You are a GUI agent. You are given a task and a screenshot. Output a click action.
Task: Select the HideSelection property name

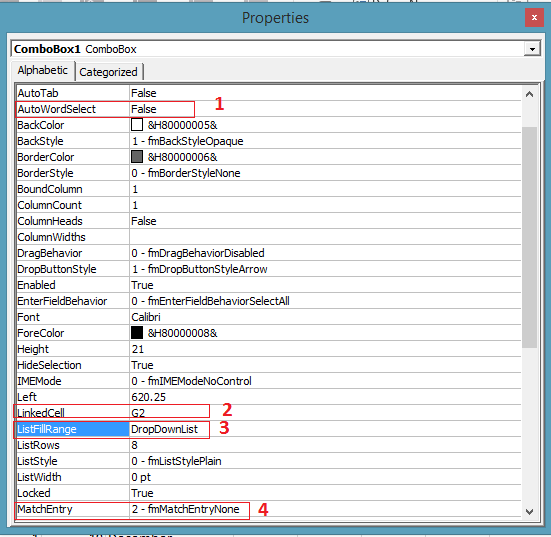[49, 365]
